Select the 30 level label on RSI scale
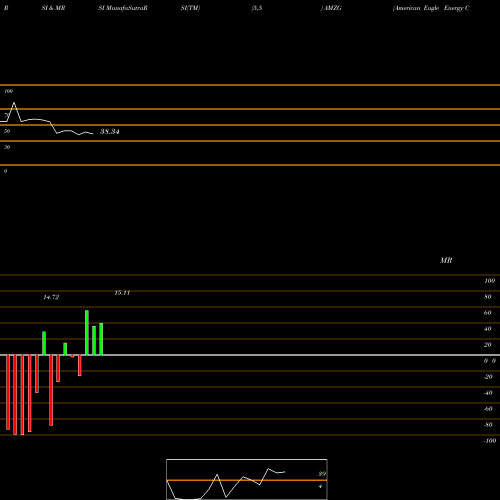 pos(7,147)
